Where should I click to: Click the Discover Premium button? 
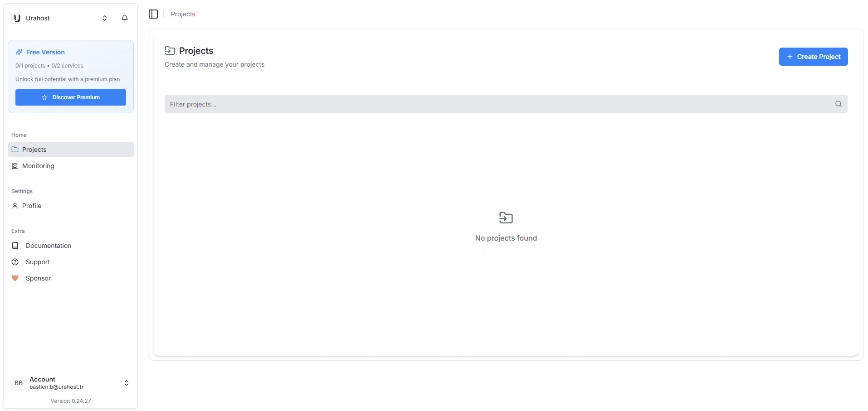[x=71, y=97]
